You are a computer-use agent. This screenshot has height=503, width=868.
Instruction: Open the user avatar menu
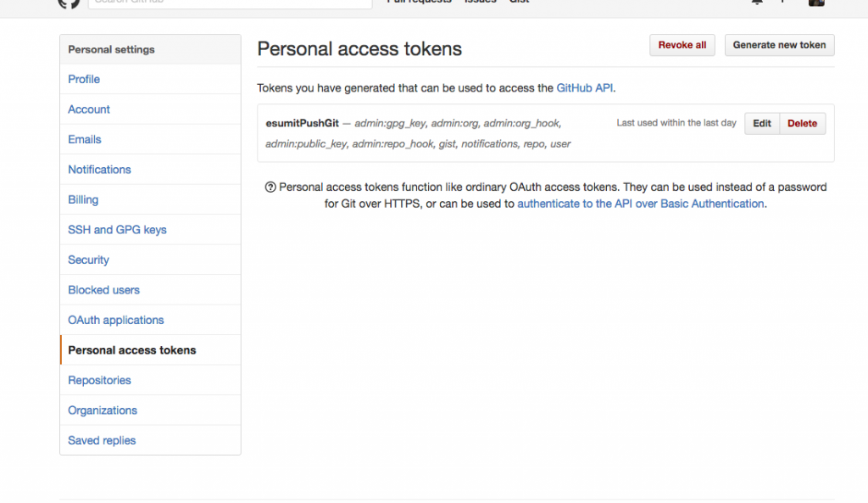pos(816,3)
